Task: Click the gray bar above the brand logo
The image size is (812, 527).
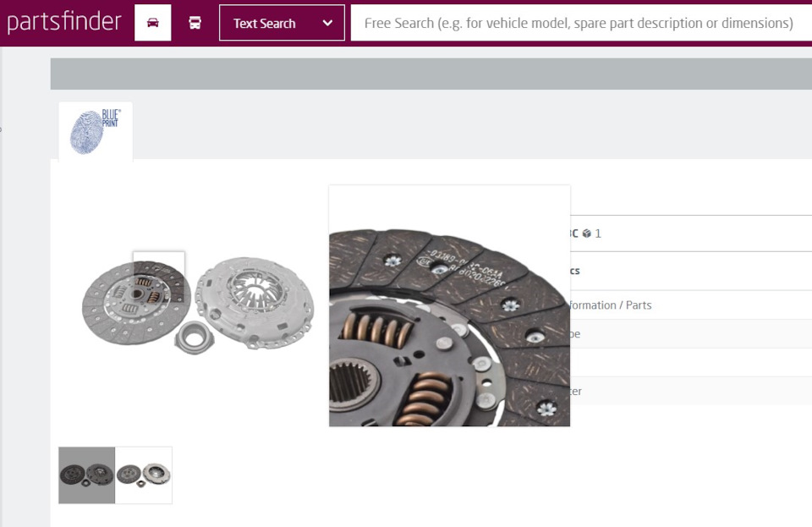Action: pos(431,74)
